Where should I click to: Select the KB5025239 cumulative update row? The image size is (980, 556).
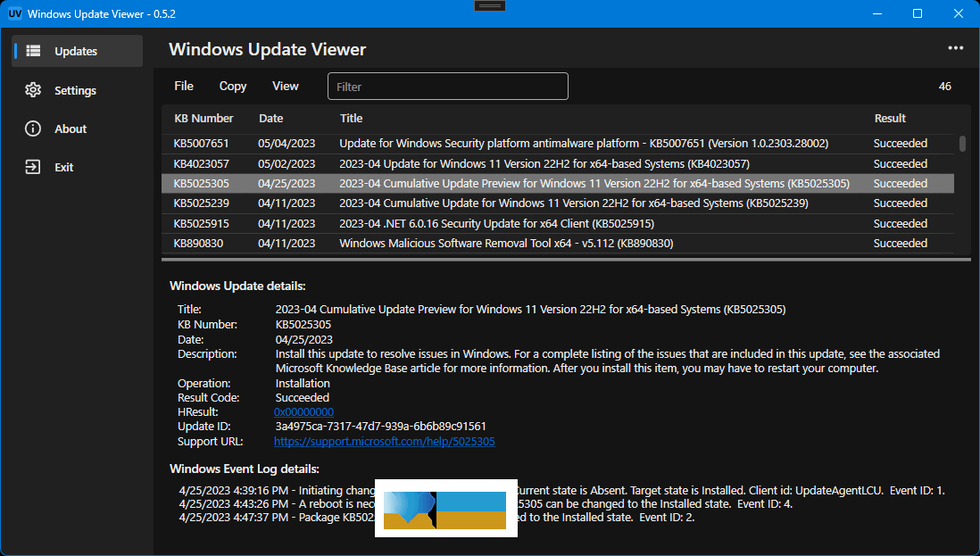[x=558, y=203]
